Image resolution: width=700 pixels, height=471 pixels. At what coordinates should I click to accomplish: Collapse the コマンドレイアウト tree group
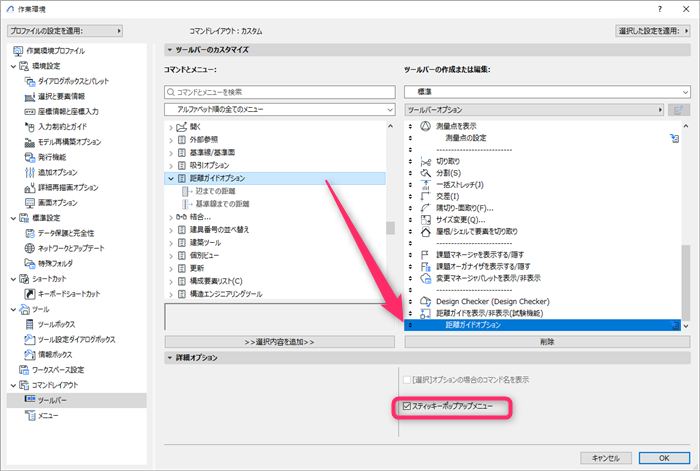pyautogui.click(x=13, y=385)
